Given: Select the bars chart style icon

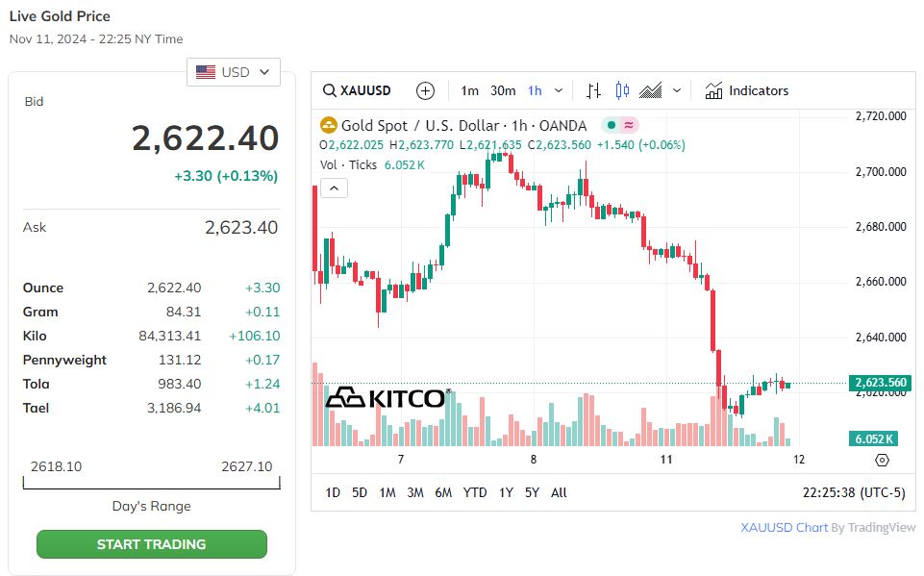Looking at the screenshot, I should click(593, 90).
